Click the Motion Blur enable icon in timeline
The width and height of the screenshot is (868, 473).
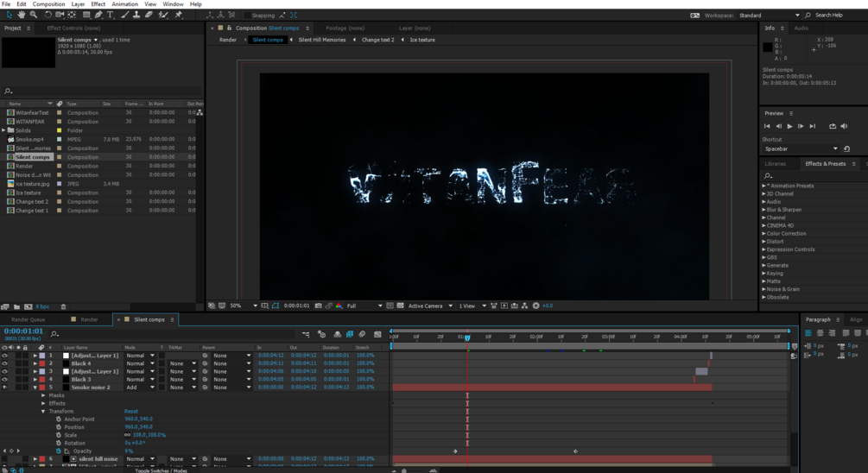(362, 334)
